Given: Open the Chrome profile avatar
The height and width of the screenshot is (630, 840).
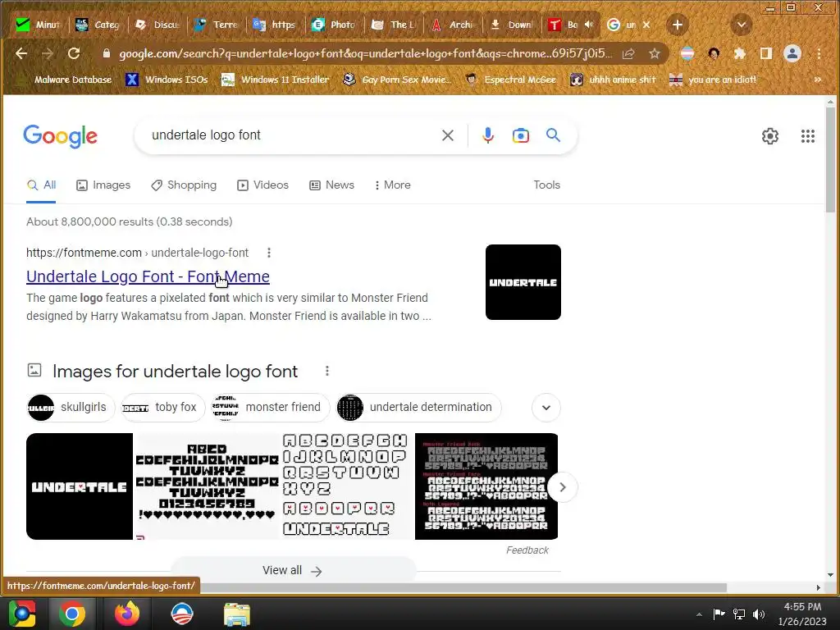Looking at the screenshot, I should (x=792, y=53).
